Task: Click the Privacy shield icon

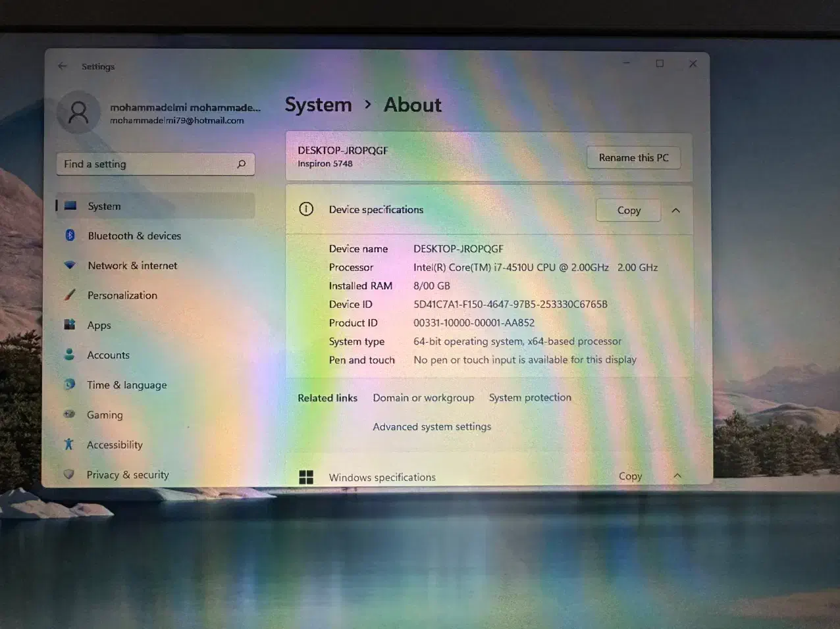Action: 68,474
